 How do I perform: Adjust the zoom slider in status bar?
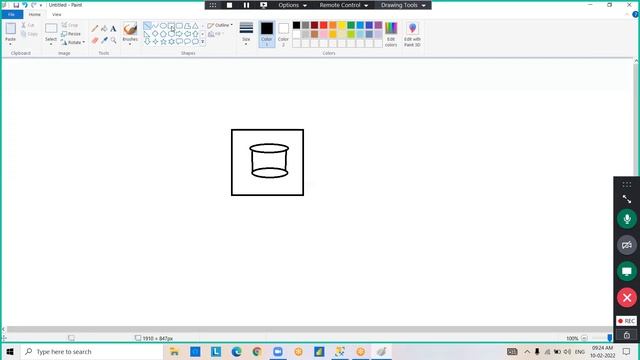point(610,338)
